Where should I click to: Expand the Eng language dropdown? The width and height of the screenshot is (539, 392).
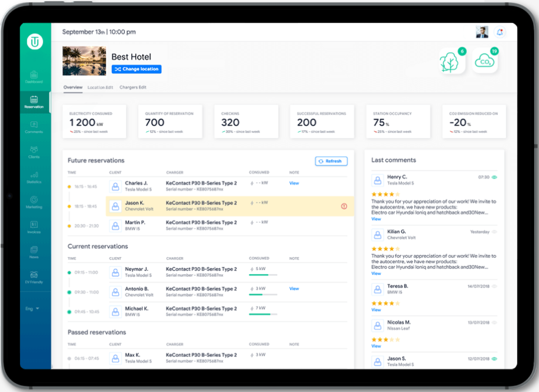click(x=33, y=308)
